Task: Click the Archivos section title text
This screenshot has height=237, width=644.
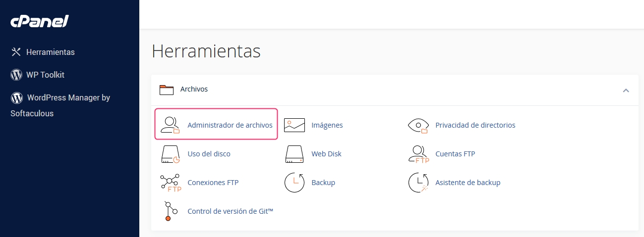Action: (194, 90)
